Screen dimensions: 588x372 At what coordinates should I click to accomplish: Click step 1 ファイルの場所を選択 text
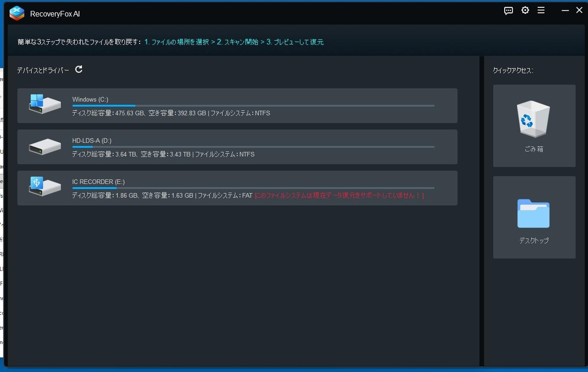click(177, 42)
